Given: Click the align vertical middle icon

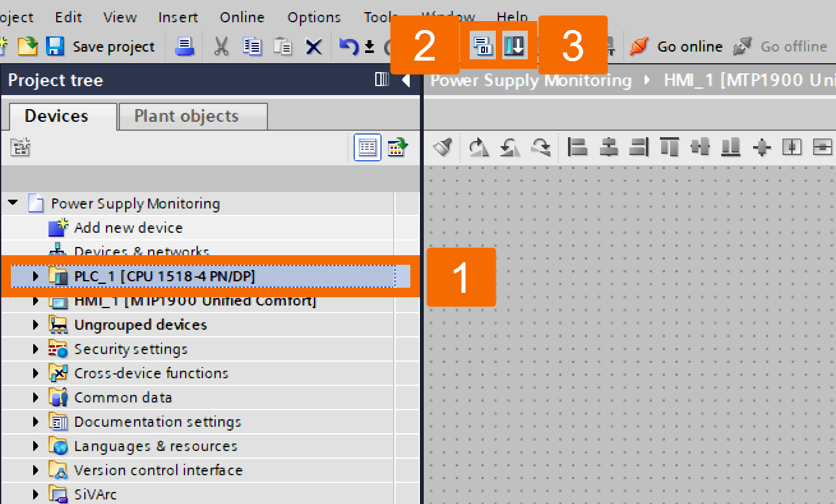Looking at the screenshot, I should tap(700, 147).
